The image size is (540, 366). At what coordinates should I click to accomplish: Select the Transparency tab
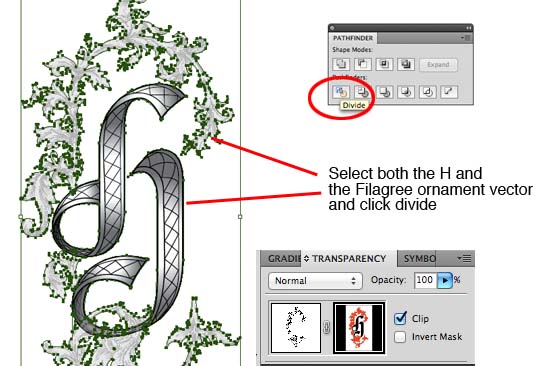point(349,259)
